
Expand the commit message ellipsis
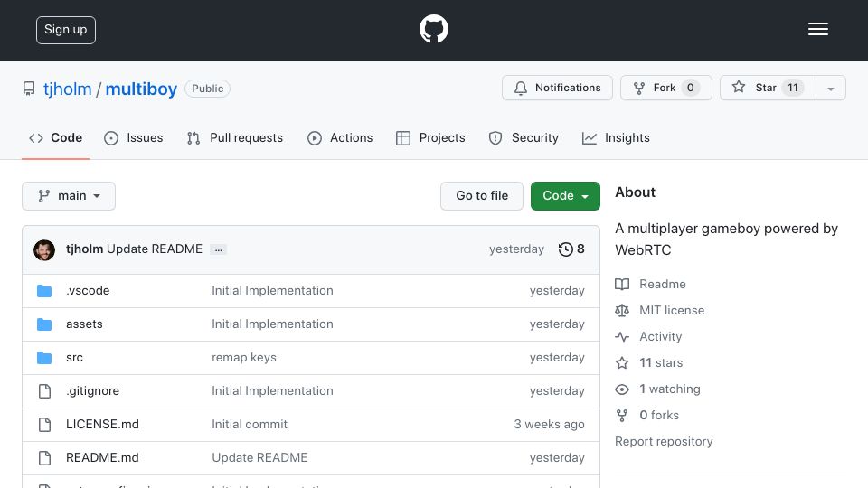pyautogui.click(x=219, y=249)
